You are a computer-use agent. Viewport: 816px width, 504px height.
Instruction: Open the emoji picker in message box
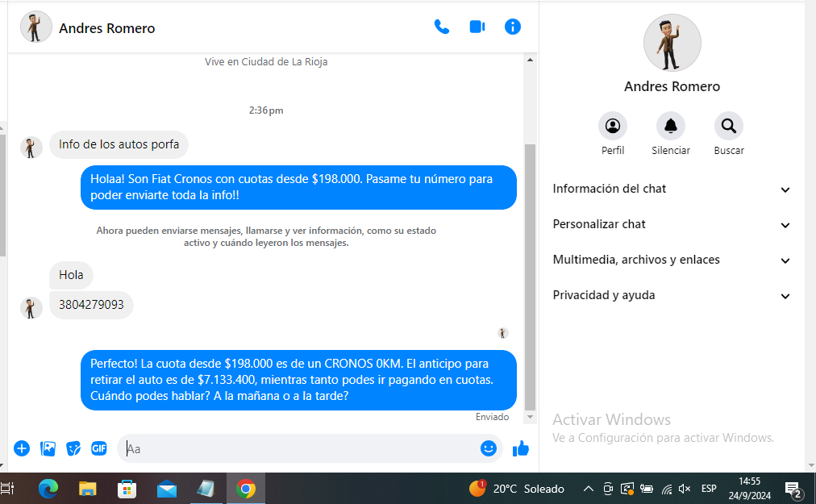pos(488,448)
